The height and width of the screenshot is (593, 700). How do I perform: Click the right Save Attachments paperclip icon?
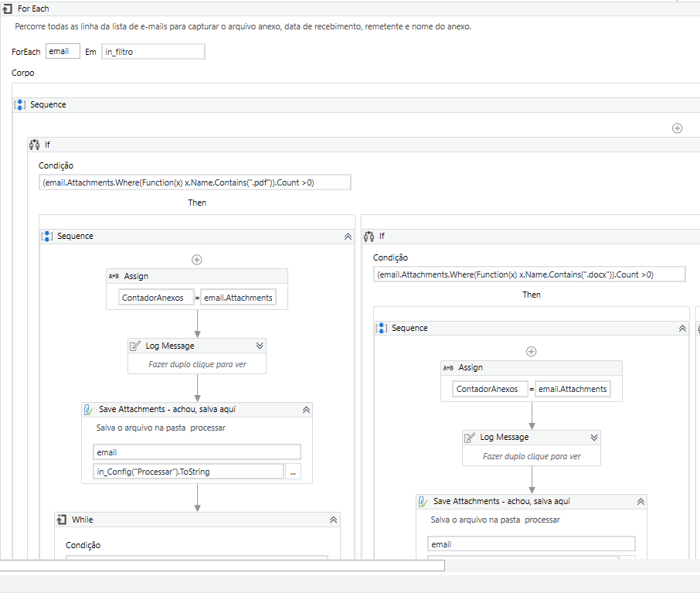pyautogui.click(x=423, y=502)
